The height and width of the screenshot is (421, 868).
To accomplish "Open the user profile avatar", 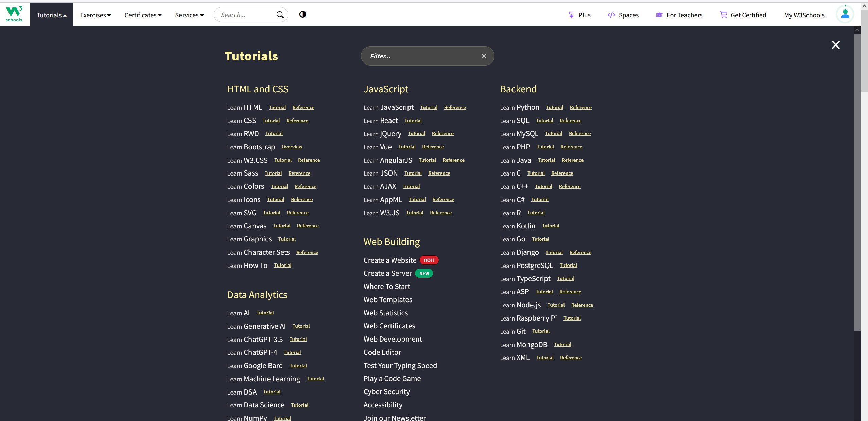I will point(845,14).
